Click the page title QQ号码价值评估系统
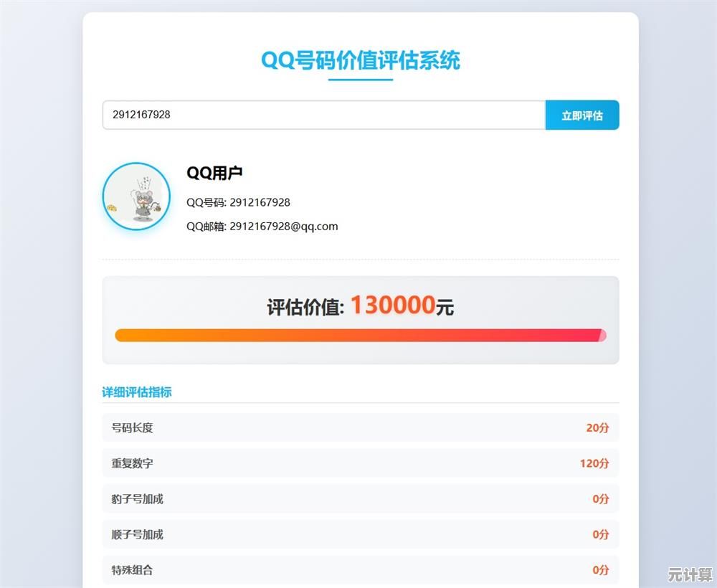The width and height of the screenshot is (717, 588). tap(360, 62)
